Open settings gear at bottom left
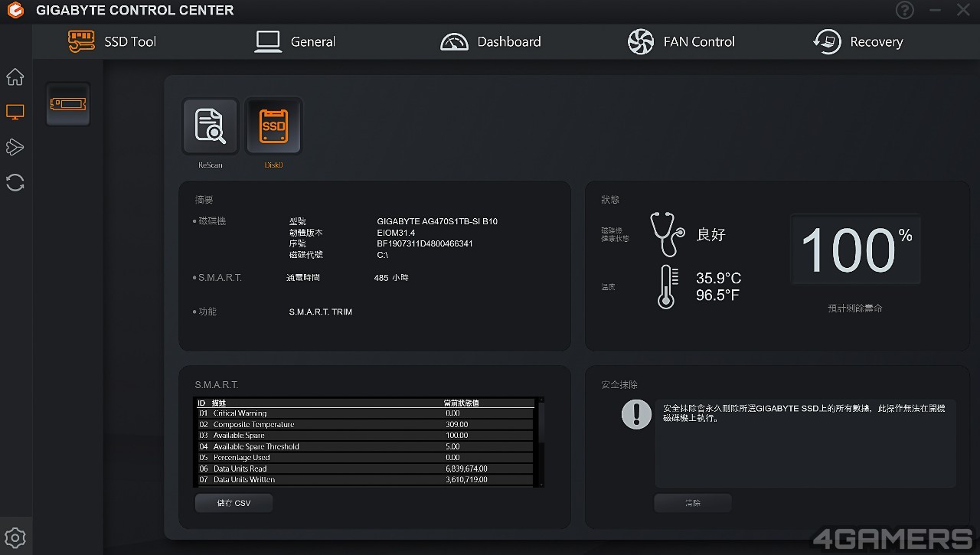This screenshot has height=555, width=980. [x=15, y=538]
